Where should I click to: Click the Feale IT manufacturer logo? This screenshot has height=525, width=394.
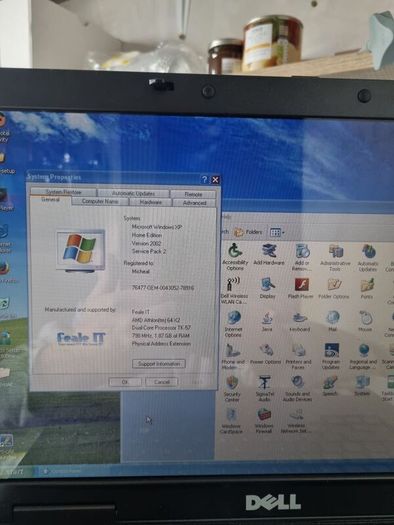[x=81, y=338]
